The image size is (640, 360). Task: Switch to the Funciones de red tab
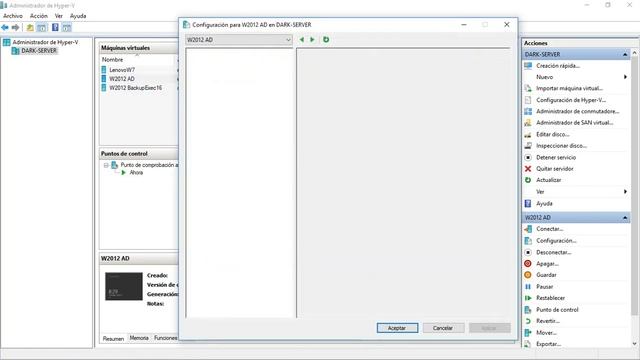(165, 338)
